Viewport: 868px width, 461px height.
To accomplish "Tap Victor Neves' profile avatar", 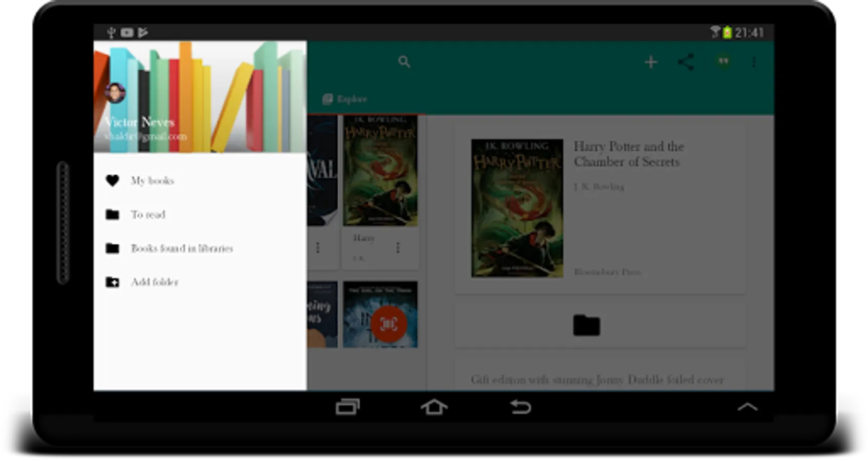I will [115, 93].
